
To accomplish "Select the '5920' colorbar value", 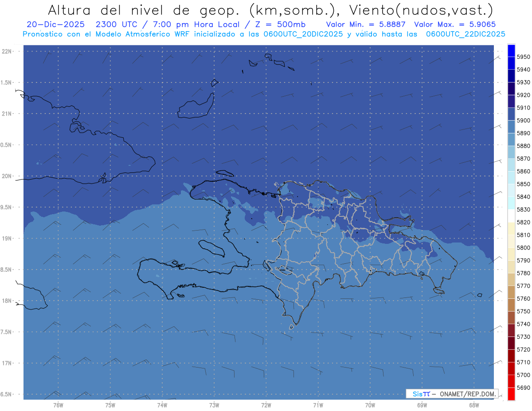I will click(523, 95).
